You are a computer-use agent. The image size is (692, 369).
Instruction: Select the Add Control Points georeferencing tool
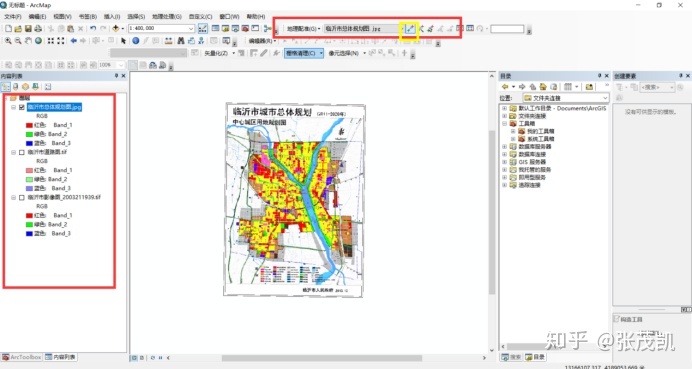pyautogui.click(x=410, y=29)
